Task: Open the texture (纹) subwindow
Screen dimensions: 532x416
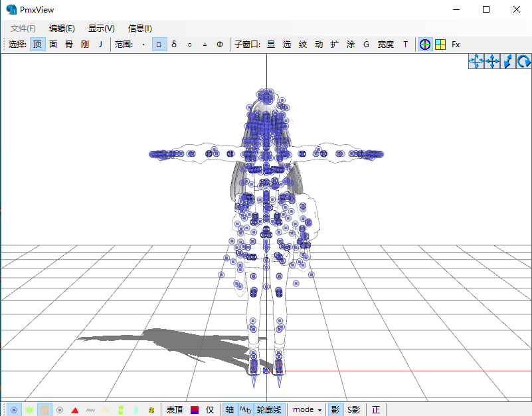Action: 302,45
